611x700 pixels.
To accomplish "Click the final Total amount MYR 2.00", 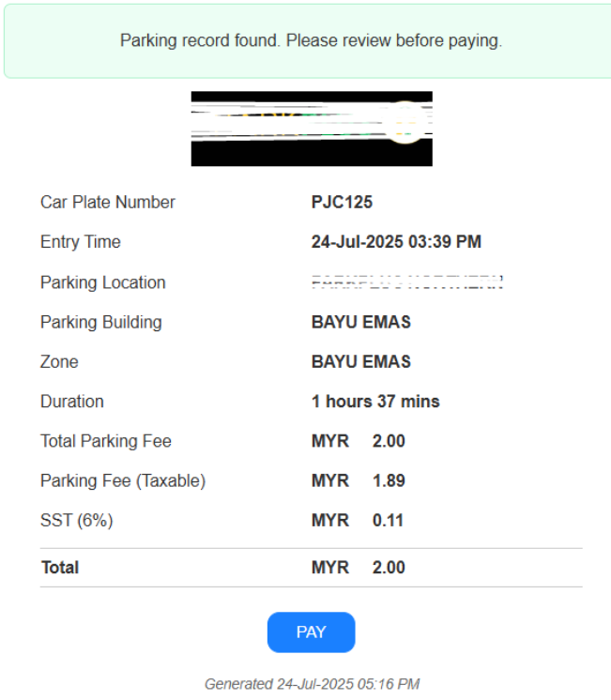I will point(359,568).
